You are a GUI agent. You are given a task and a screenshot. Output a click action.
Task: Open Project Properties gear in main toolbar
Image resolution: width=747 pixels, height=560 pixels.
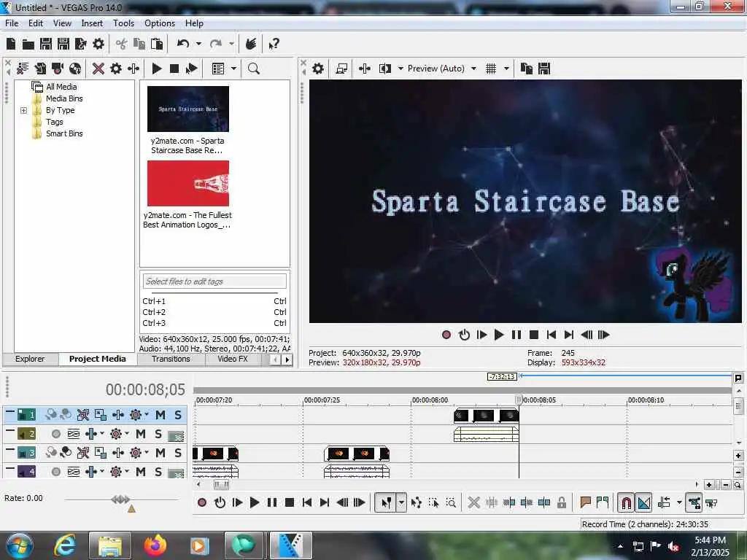(x=98, y=44)
